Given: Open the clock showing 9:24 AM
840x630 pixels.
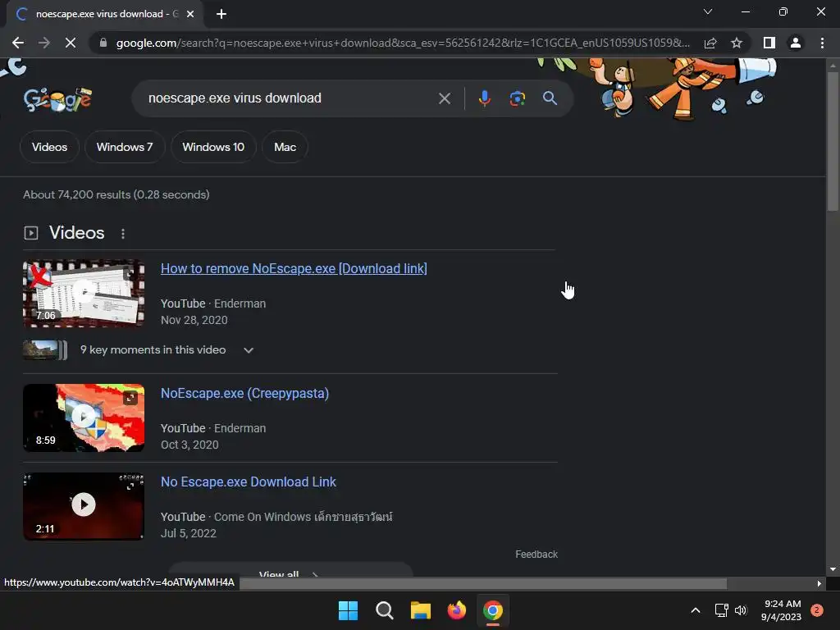Looking at the screenshot, I should [x=781, y=610].
